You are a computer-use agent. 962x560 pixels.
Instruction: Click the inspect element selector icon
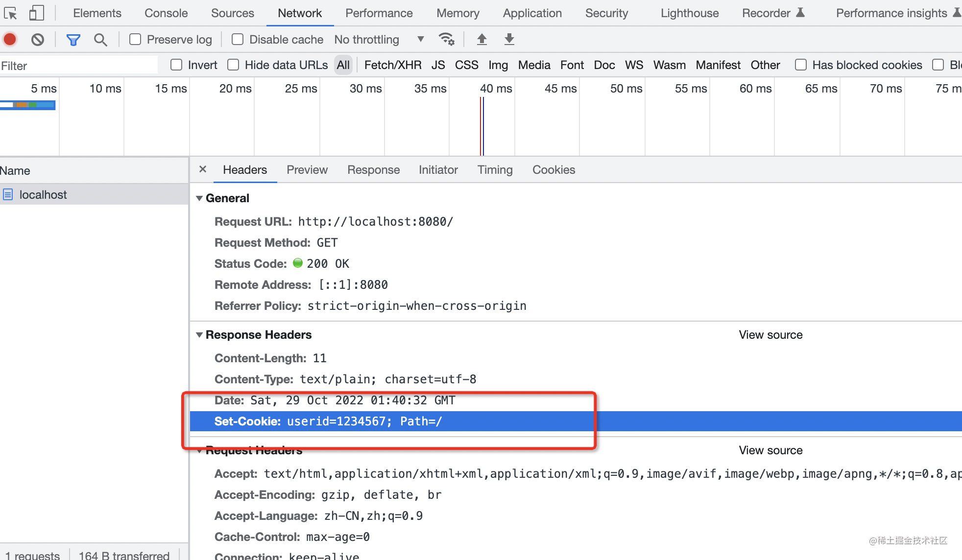tap(10, 13)
